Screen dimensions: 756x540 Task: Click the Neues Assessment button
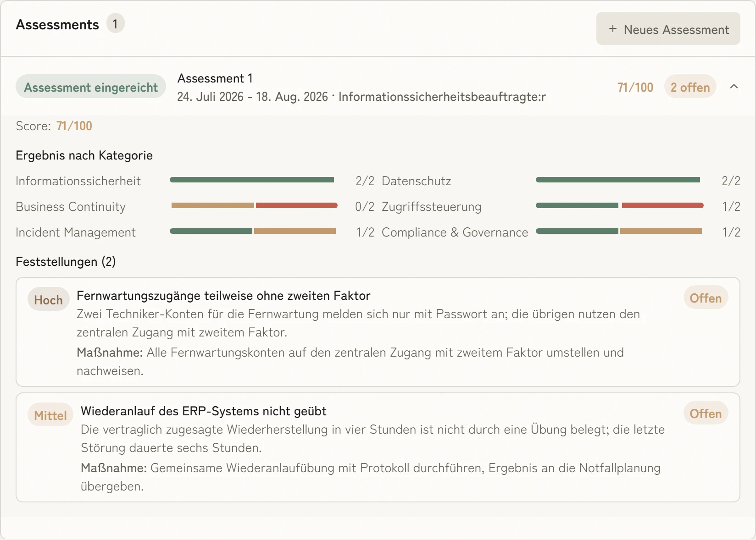pos(668,29)
